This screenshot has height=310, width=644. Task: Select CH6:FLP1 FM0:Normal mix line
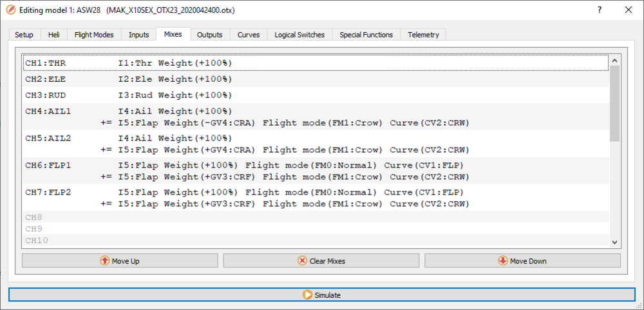click(x=316, y=165)
